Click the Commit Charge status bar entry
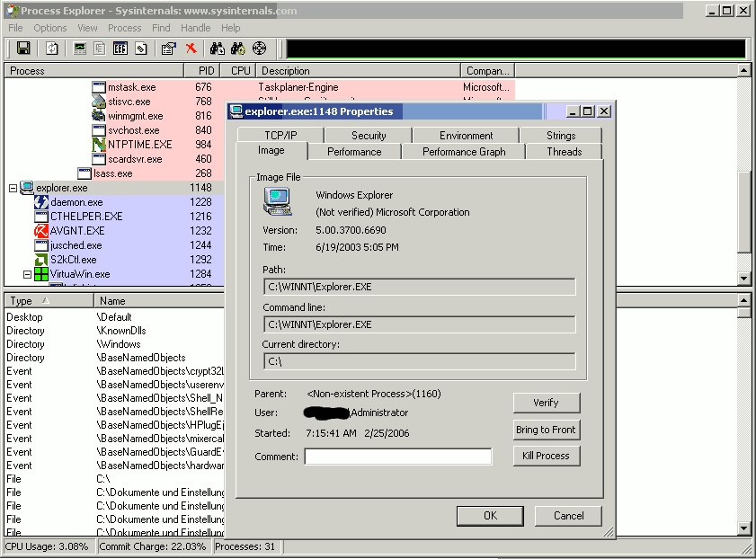Image resolution: width=756 pixels, height=559 pixels. (x=153, y=546)
